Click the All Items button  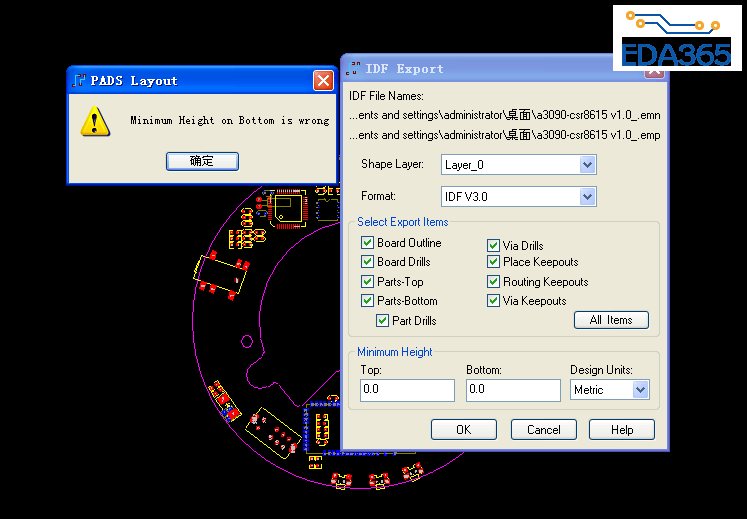(x=611, y=320)
